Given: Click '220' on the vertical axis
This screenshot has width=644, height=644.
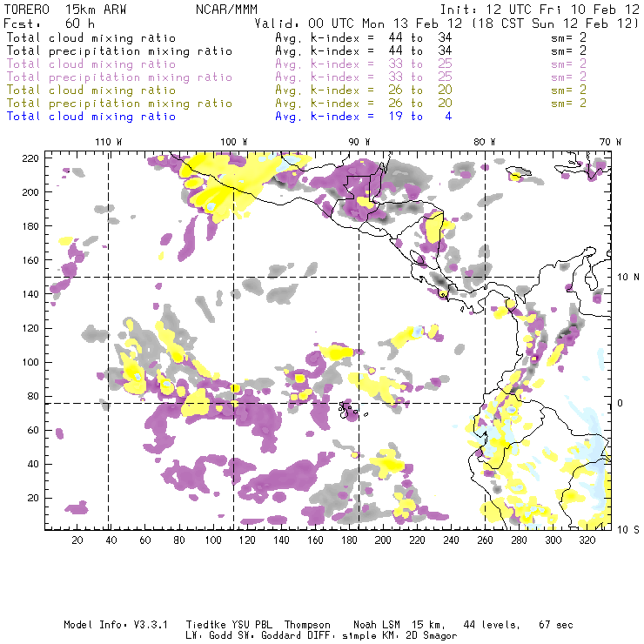Looking at the screenshot, I should 30,158.
